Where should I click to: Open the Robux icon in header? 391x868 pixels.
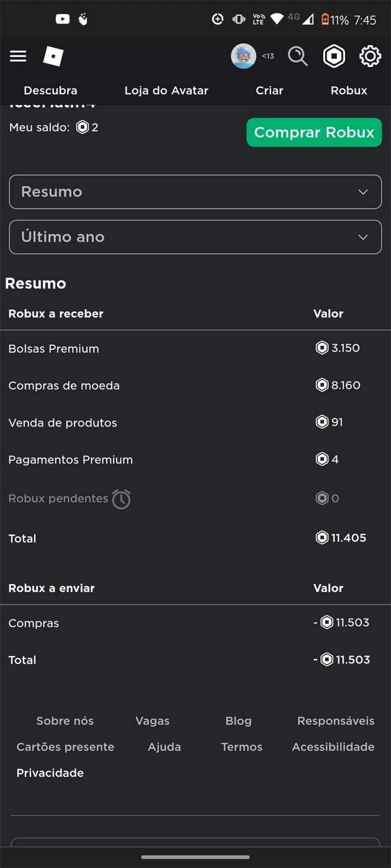click(x=334, y=56)
